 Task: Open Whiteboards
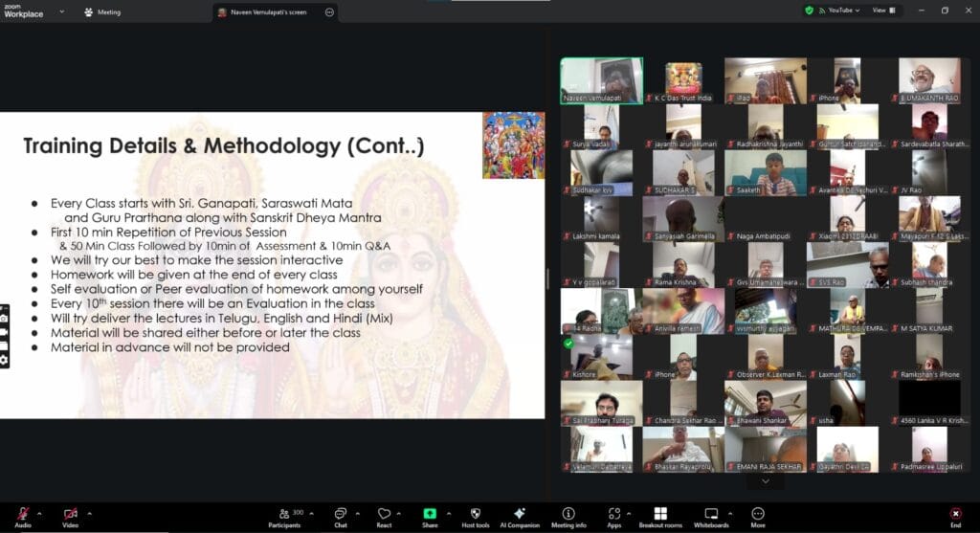pyautogui.click(x=711, y=515)
